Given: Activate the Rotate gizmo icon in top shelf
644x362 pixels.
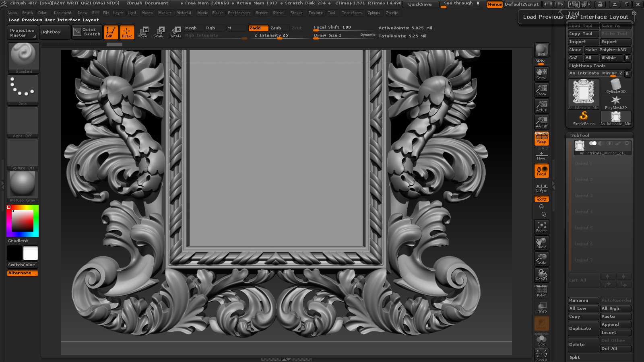Looking at the screenshot, I should (x=175, y=32).
